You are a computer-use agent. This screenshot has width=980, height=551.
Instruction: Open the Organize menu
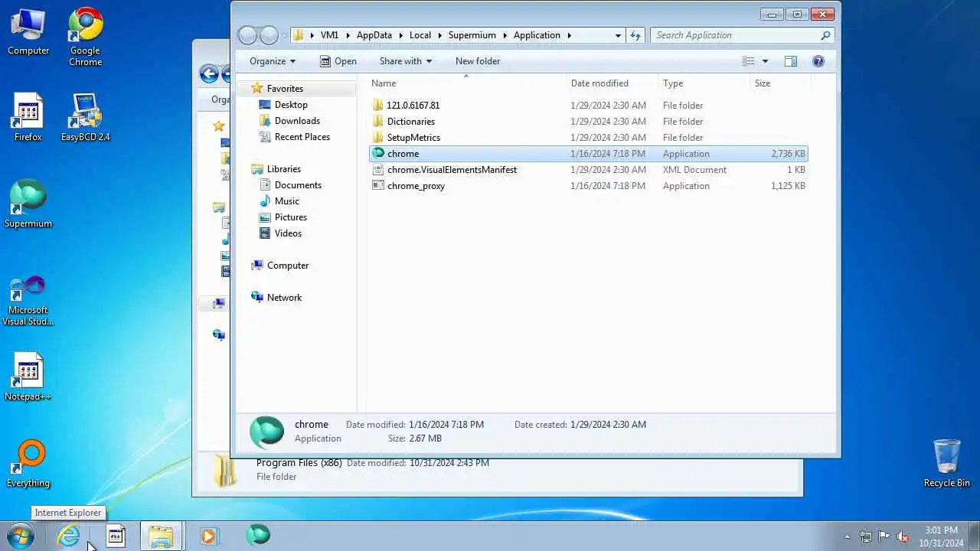coord(273,61)
